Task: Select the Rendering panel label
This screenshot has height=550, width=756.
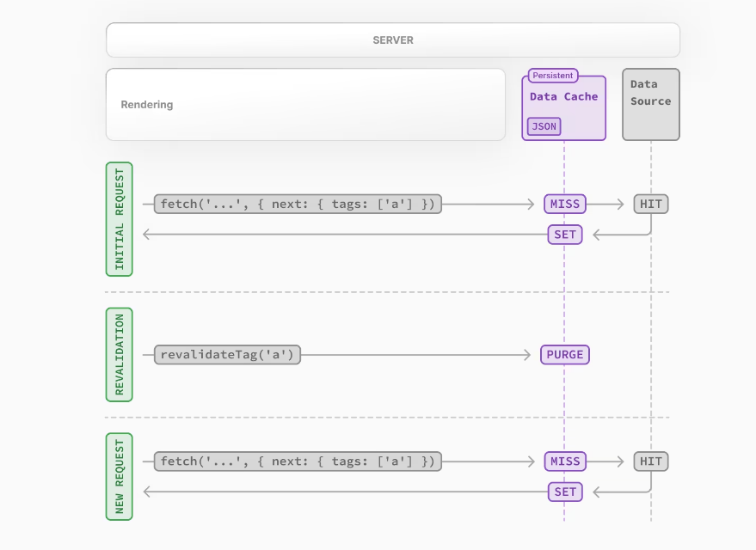Action: point(146,105)
